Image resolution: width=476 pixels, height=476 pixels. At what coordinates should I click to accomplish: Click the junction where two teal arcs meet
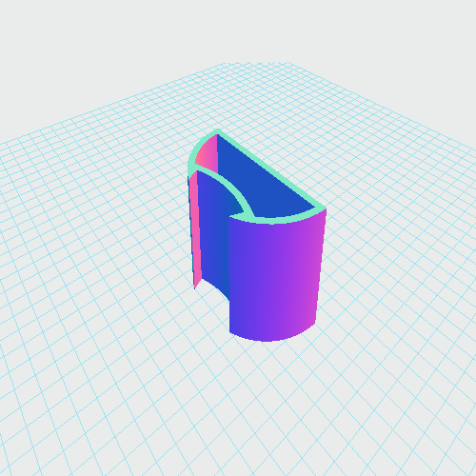tap(191, 171)
